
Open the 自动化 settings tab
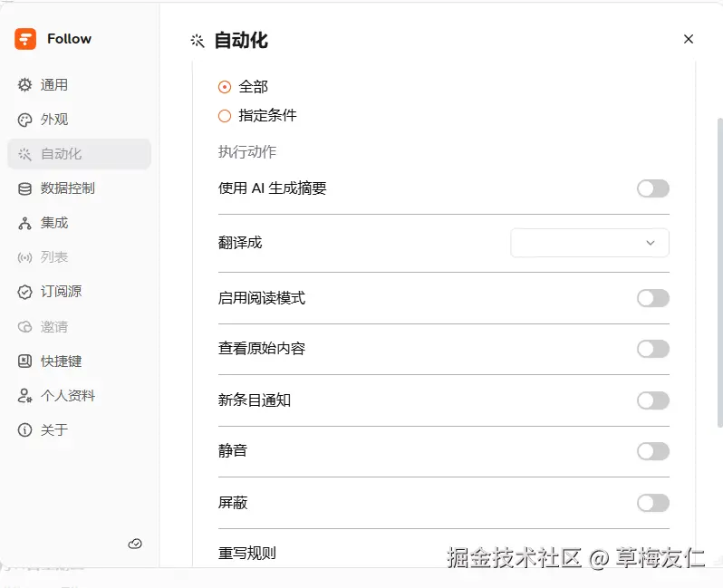tap(62, 154)
